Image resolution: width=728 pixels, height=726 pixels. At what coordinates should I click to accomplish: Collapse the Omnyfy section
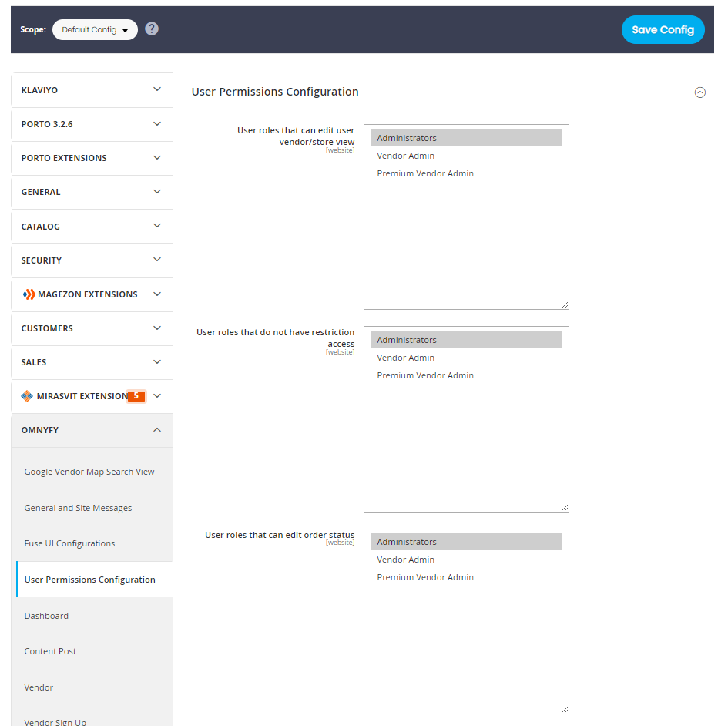point(92,430)
